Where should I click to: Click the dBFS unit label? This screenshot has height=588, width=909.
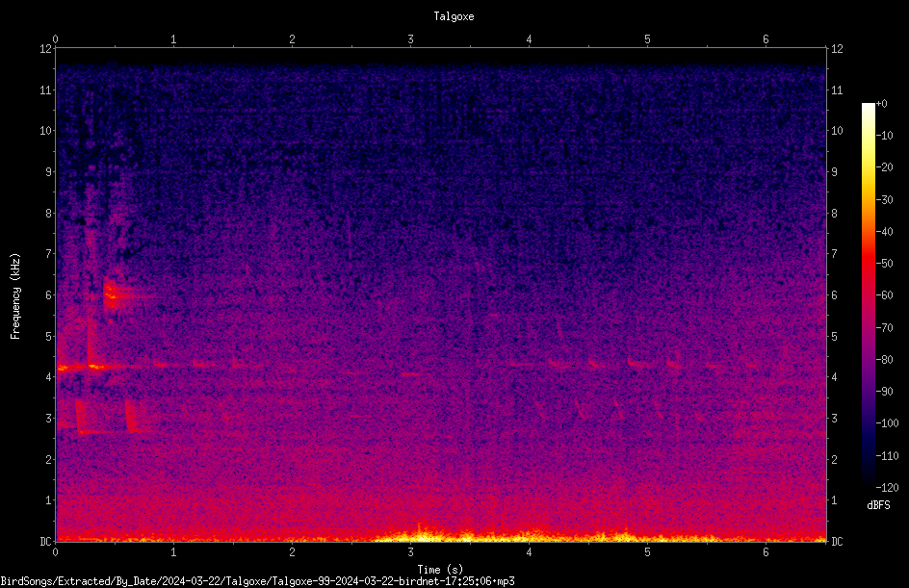pyautogui.click(x=878, y=505)
